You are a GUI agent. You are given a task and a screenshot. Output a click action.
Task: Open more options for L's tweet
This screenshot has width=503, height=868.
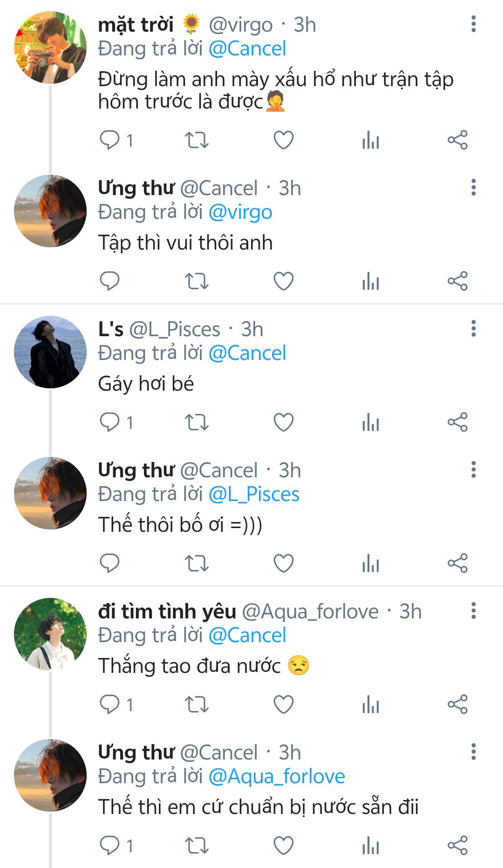pos(473,329)
